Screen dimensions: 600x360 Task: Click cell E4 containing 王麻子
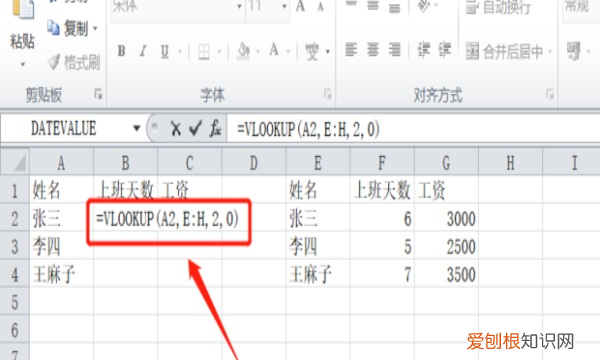pos(318,274)
